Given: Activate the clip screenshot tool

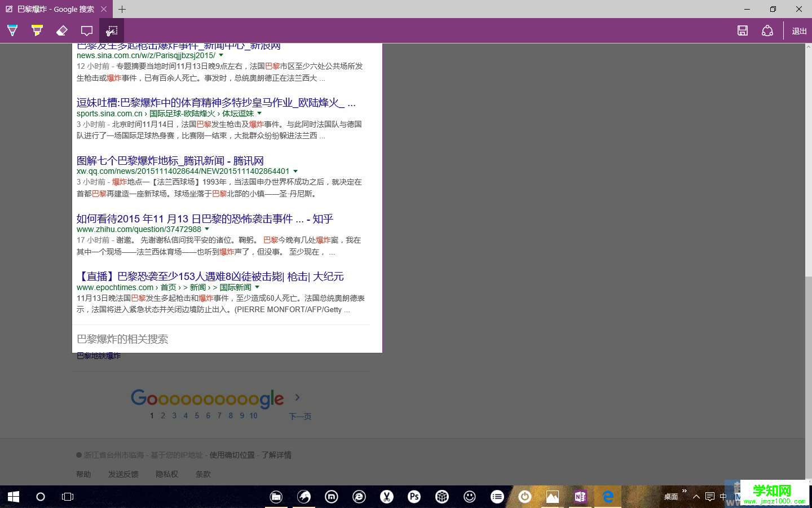Looking at the screenshot, I should (112, 30).
